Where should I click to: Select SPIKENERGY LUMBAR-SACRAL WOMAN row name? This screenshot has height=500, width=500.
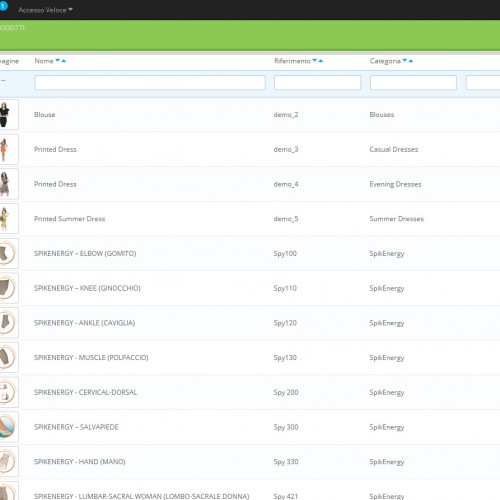(x=142, y=496)
